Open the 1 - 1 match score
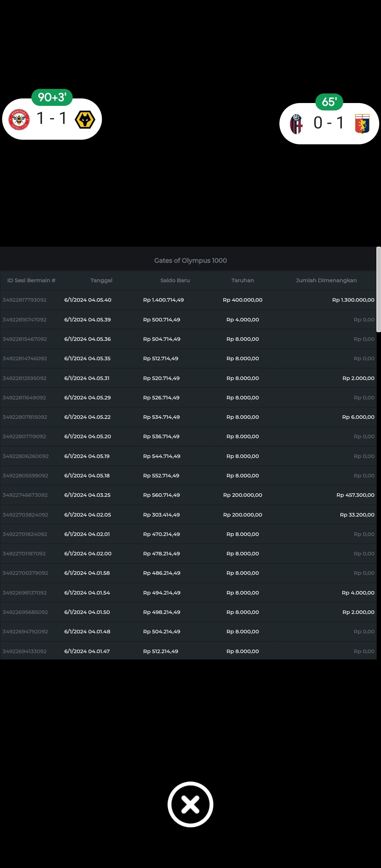Screen dimensions: 381x868 52,119
